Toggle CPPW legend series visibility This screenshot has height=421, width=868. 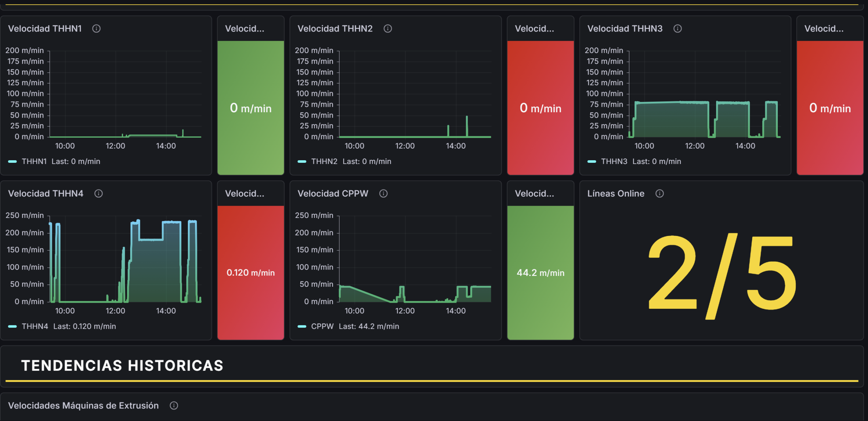322,326
